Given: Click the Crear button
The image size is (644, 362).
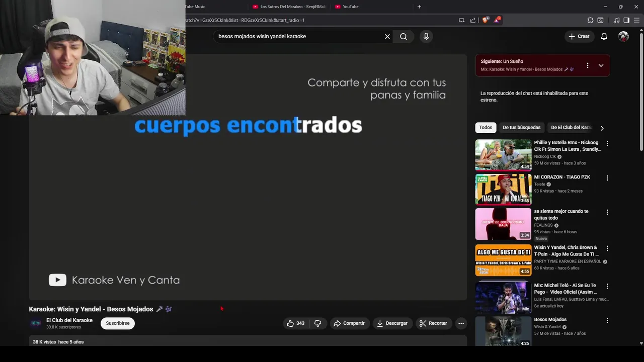Looking at the screenshot, I should pyautogui.click(x=579, y=36).
